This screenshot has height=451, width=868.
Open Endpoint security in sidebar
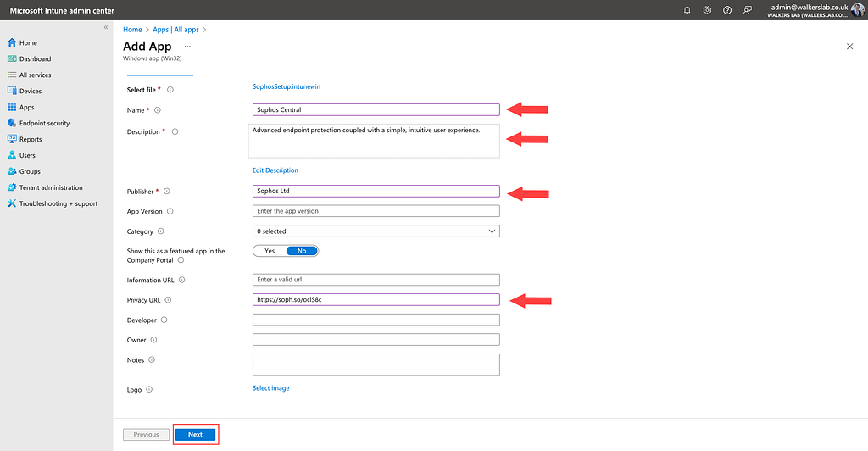(x=44, y=124)
